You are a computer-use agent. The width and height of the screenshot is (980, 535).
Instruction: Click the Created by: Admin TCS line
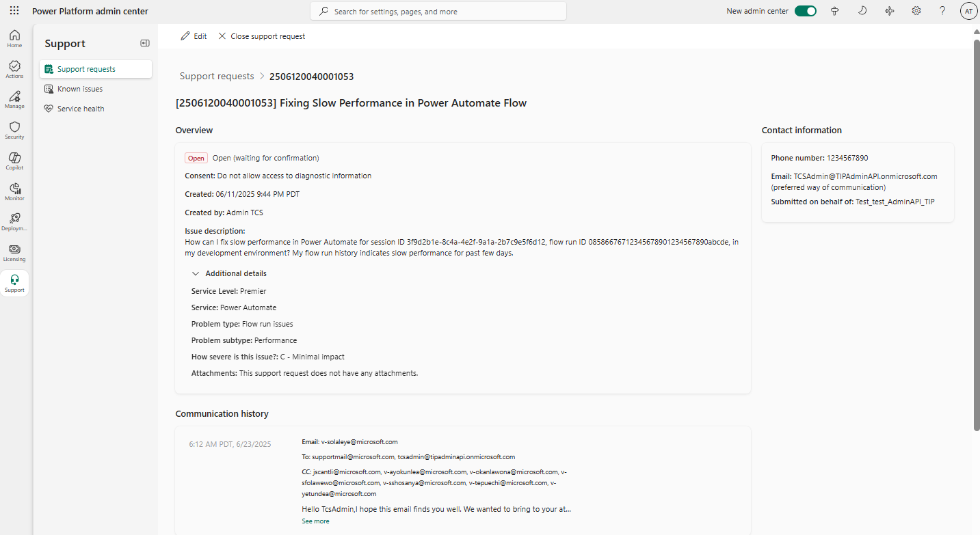pos(224,212)
